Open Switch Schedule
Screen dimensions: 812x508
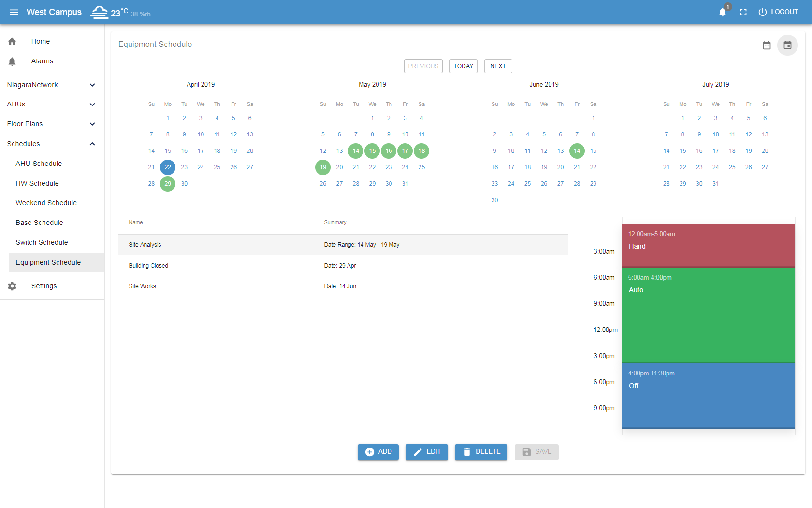click(x=42, y=242)
